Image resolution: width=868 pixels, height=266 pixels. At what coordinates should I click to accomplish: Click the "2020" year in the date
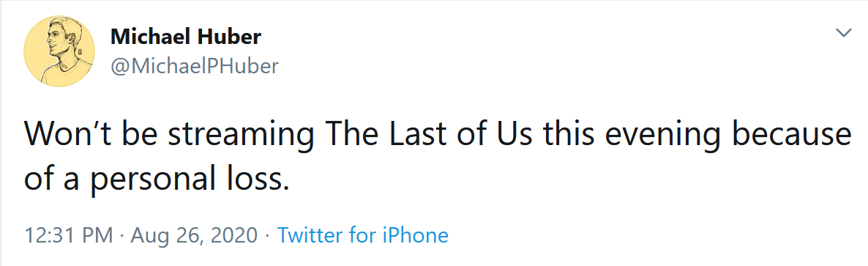pyautogui.click(x=235, y=235)
